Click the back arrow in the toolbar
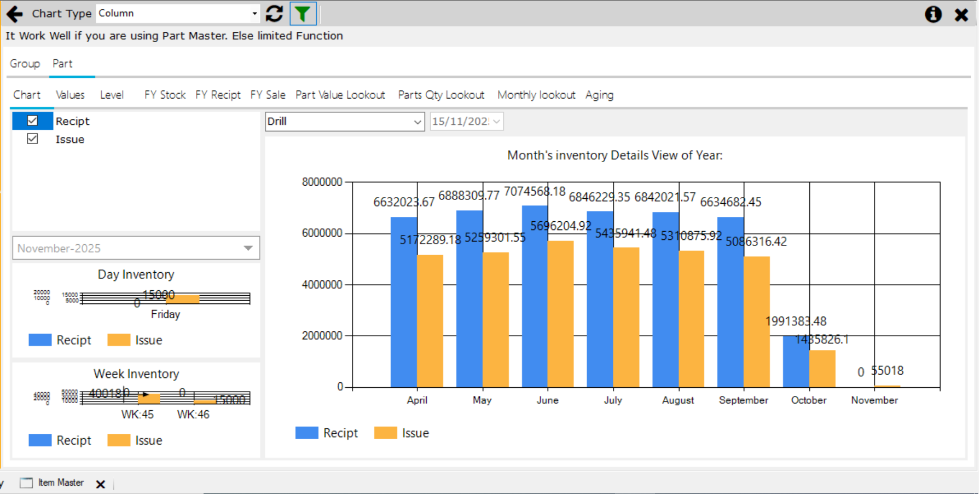 pyautogui.click(x=14, y=14)
